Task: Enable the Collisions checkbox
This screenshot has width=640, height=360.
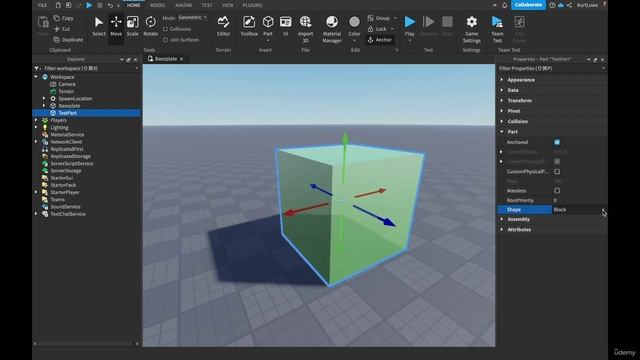Action: (165, 29)
